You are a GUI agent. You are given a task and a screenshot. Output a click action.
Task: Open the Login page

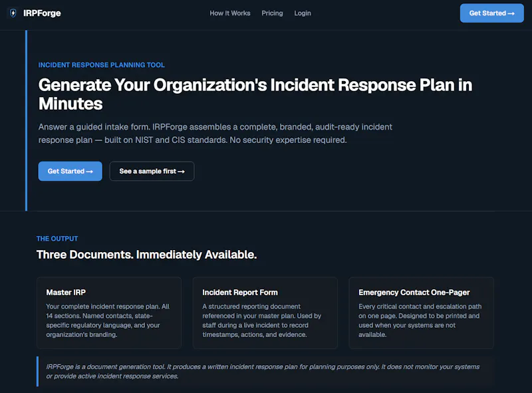[303, 13]
